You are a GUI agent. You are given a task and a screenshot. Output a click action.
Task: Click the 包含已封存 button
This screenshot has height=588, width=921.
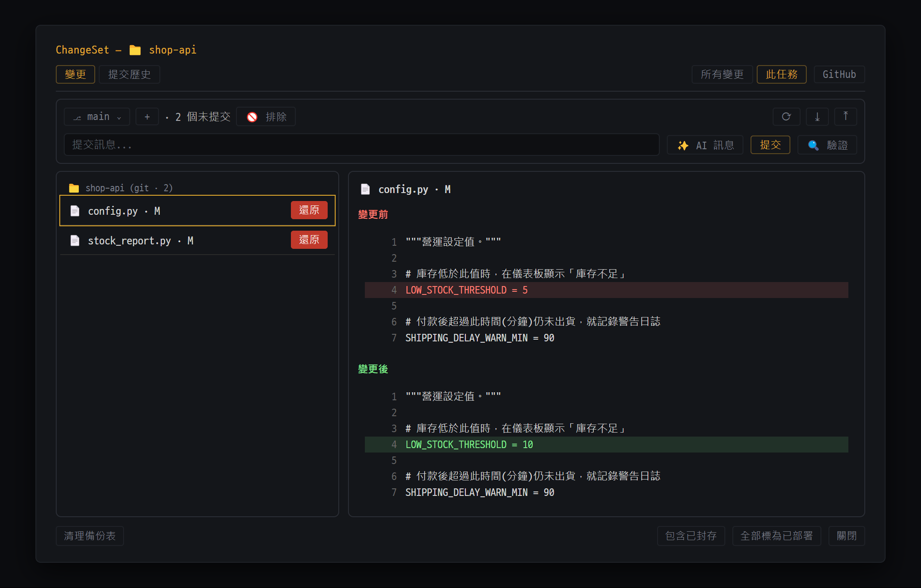click(691, 536)
